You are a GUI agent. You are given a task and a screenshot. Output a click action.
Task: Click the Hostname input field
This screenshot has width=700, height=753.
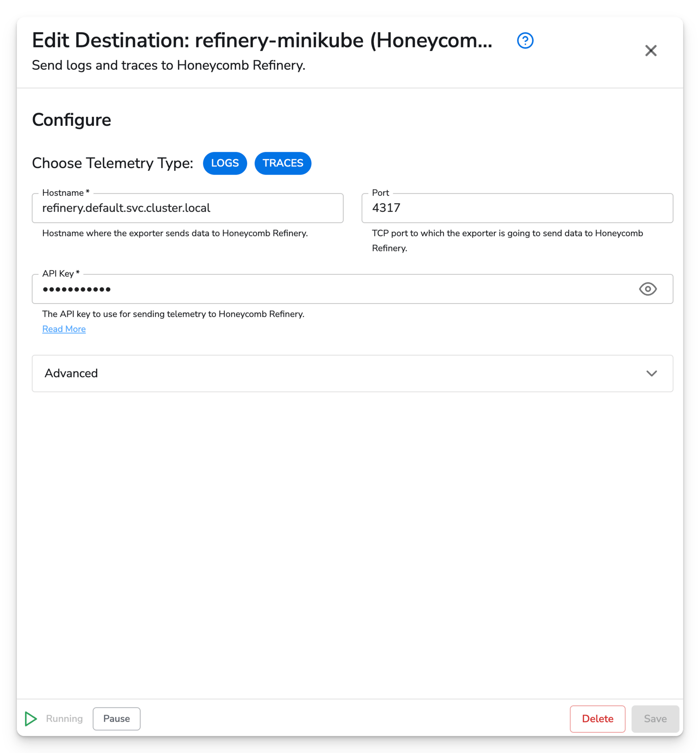pos(188,208)
